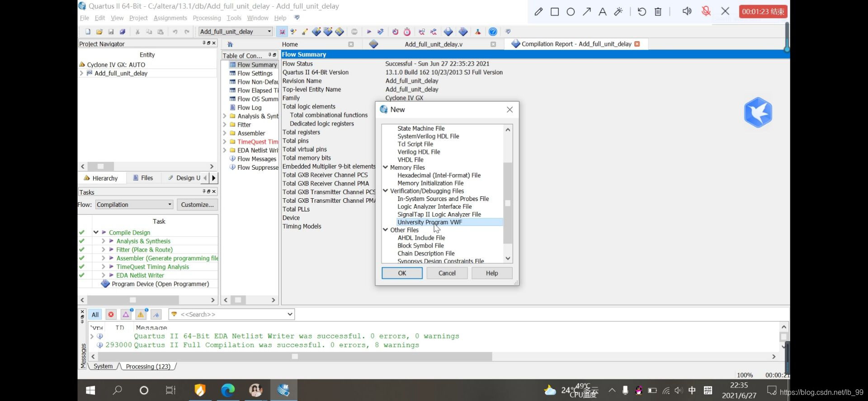This screenshot has height=401, width=868.
Task: Toggle the flagged messages filter
Action: (x=156, y=315)
